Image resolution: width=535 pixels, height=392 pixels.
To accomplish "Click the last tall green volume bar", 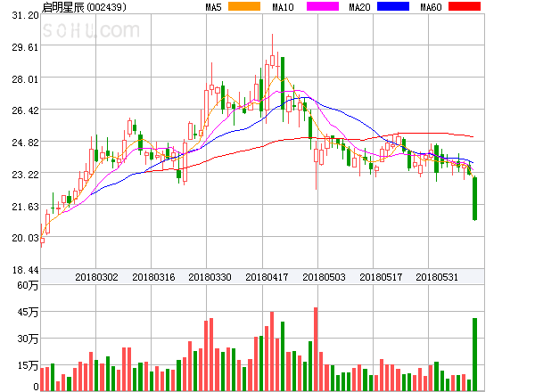I will 474,355.
